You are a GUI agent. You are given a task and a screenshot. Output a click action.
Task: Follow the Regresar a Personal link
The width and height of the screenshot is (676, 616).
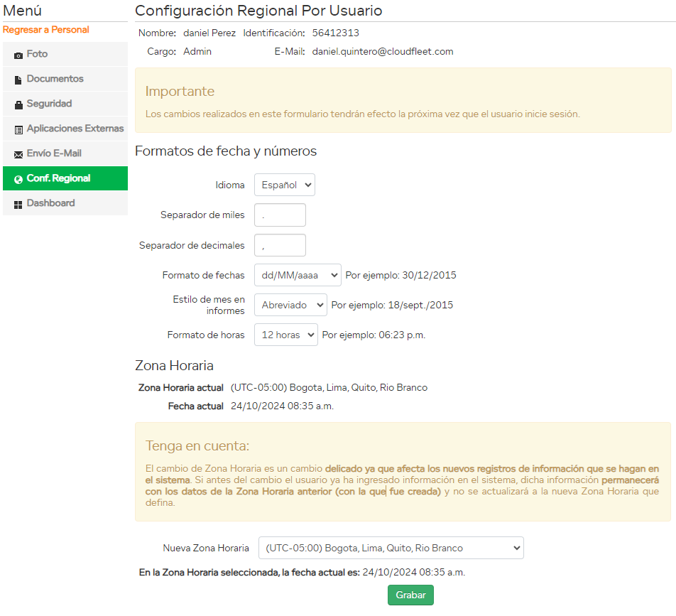[x=46, y=30]
